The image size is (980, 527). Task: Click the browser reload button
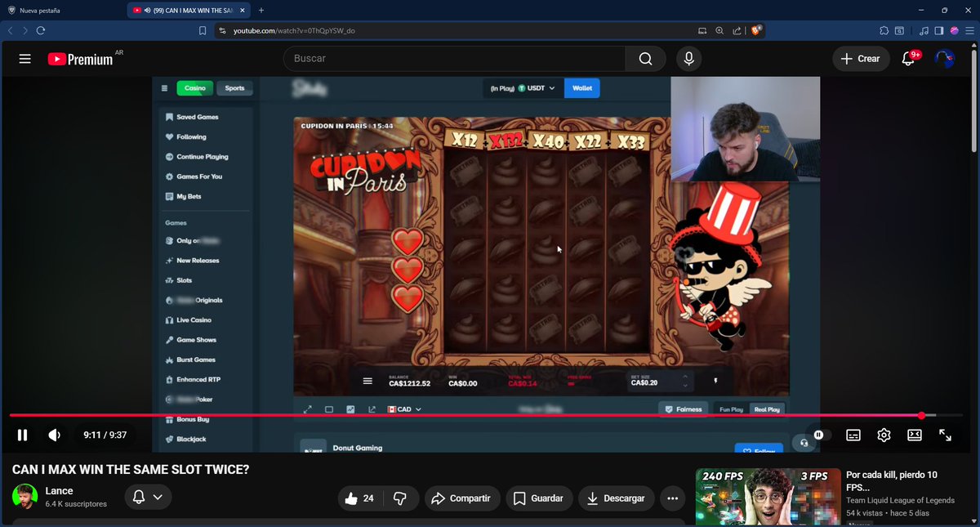41,30
